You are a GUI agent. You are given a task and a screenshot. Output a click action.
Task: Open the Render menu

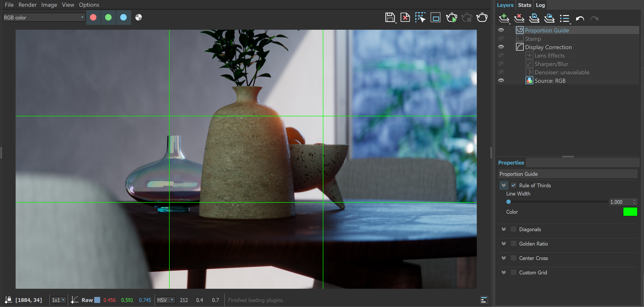tap(27, 5)
